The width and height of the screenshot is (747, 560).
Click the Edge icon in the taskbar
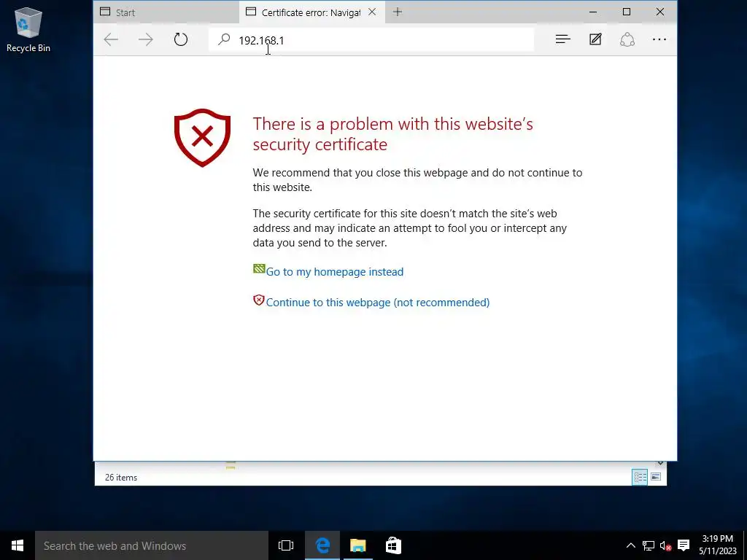(322, 545)
